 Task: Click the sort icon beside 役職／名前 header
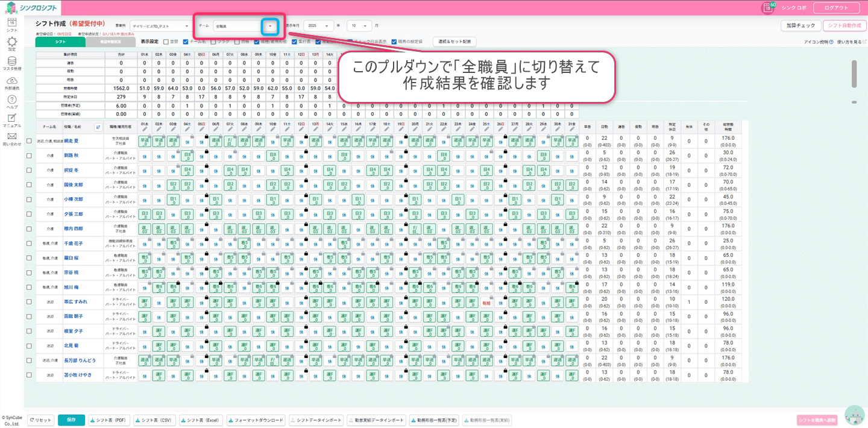(98, 127)
